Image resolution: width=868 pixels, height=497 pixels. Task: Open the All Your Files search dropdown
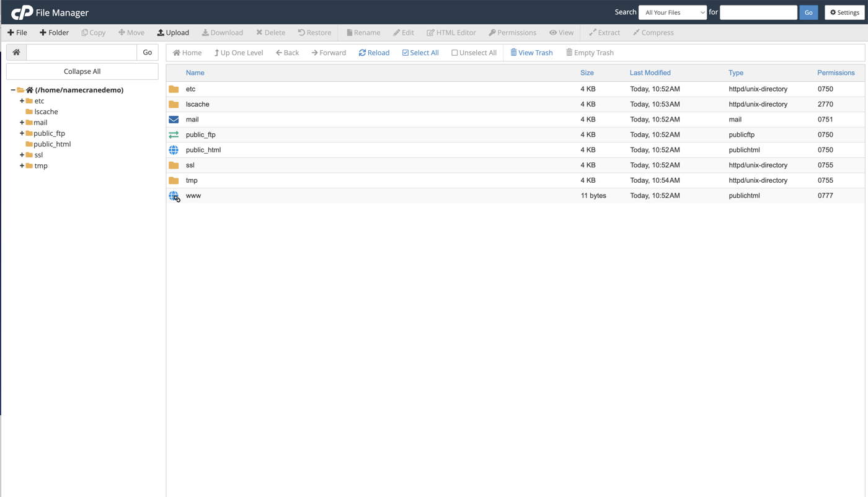pyautogui.click(x=672, y=12)
